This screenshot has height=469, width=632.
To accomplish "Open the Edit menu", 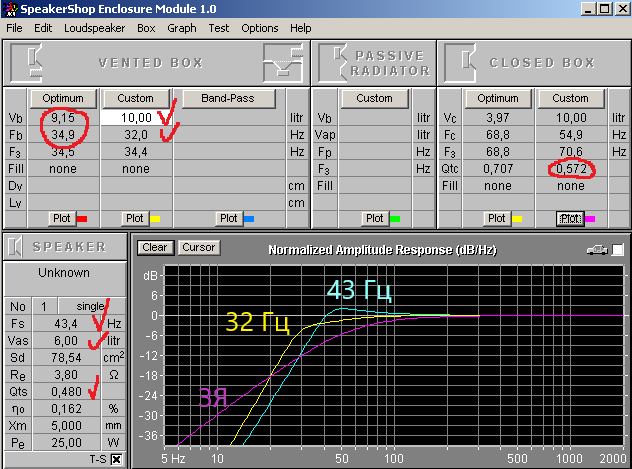I will click(x=43, y=28).
